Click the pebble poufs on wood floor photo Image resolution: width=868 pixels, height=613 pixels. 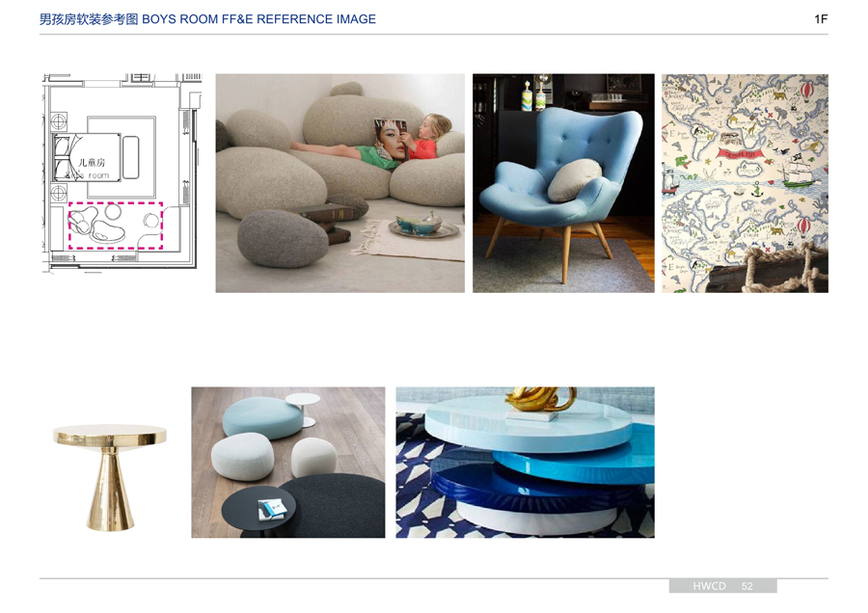tap(287, 462)
